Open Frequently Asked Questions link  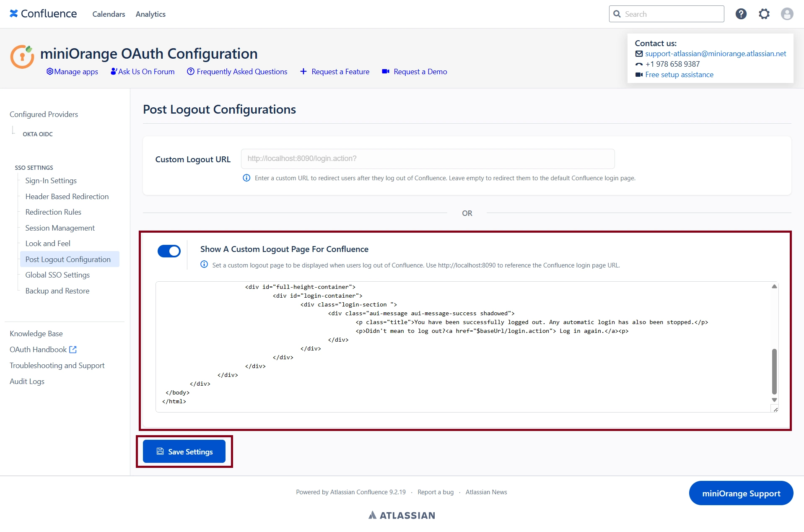point(237,72)
